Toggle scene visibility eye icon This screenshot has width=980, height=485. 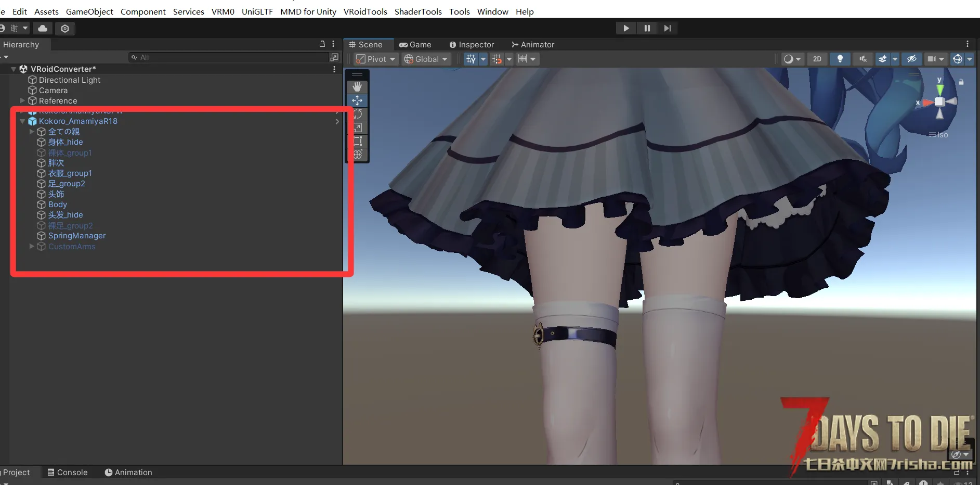[911, 59]
